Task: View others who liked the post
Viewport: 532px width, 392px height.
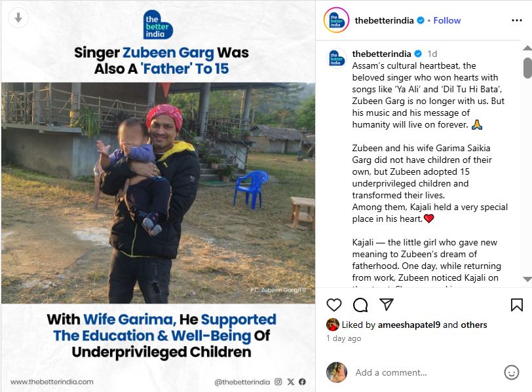Action: tap(474, 325)
